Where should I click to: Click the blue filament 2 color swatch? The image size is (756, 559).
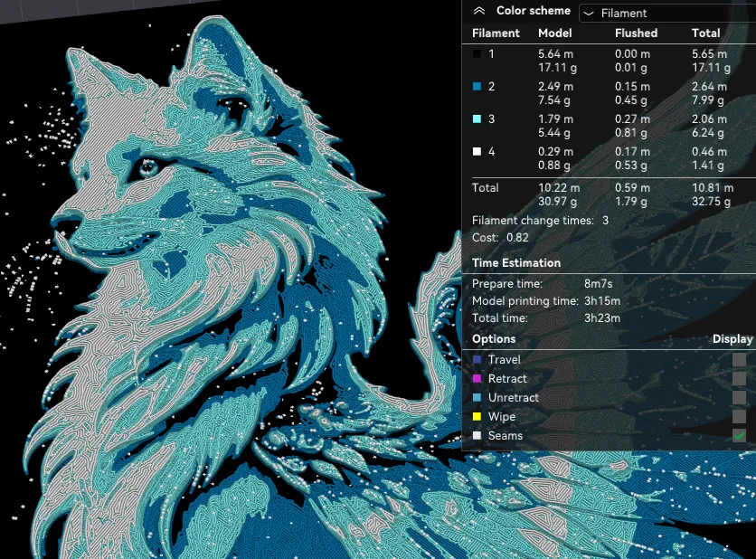[477, 86]
